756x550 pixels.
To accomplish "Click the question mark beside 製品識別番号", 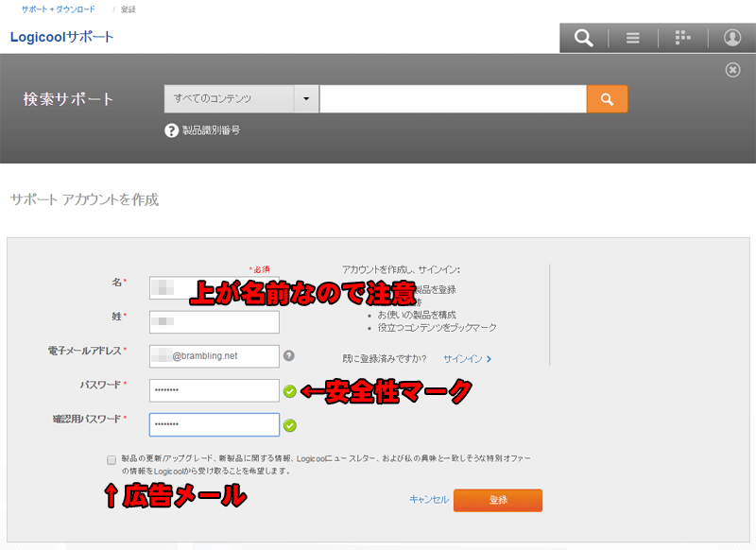I will point(172,130).
